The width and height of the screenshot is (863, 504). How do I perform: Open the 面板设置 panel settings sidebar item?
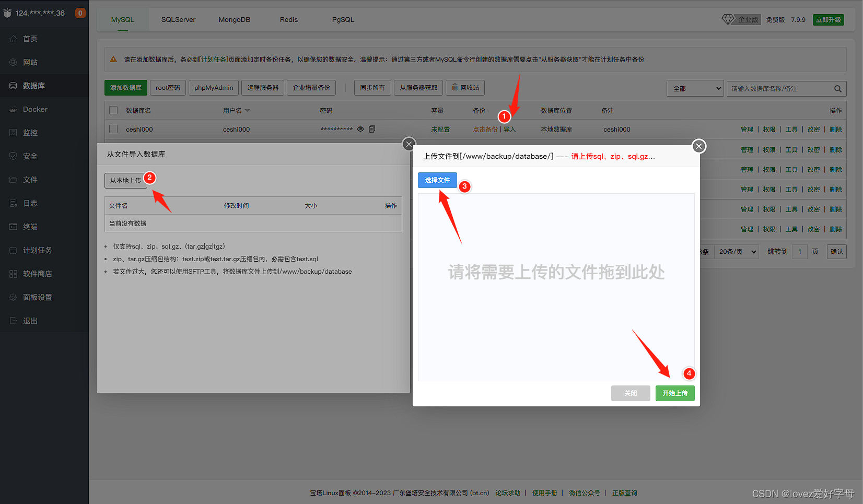coord(44,297)
